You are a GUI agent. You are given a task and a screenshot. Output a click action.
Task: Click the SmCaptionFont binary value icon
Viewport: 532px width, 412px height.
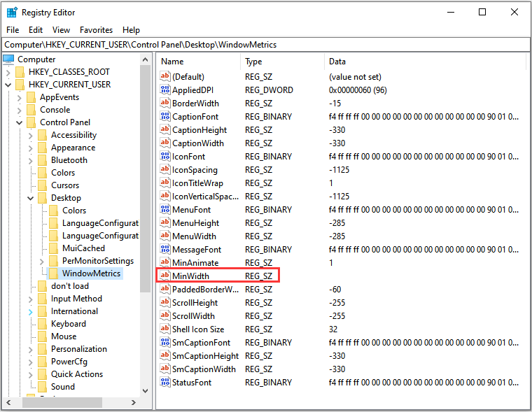click(x=165, y=343)
